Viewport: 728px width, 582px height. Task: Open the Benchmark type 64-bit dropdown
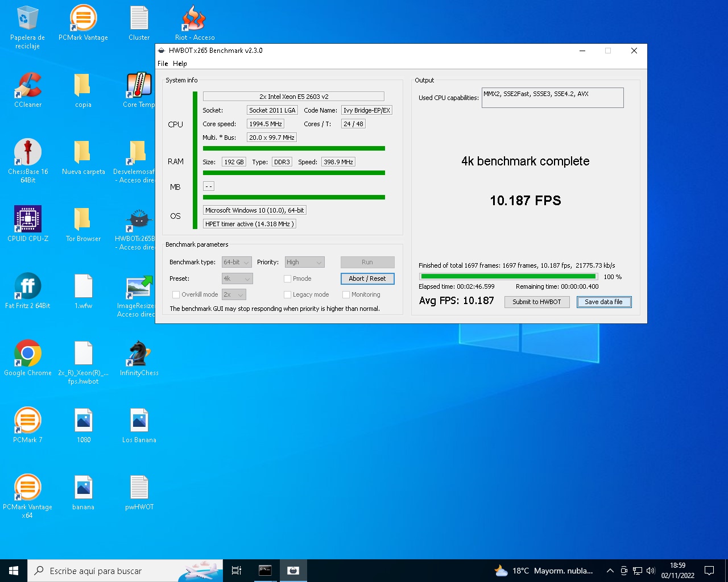click(237, 262)
